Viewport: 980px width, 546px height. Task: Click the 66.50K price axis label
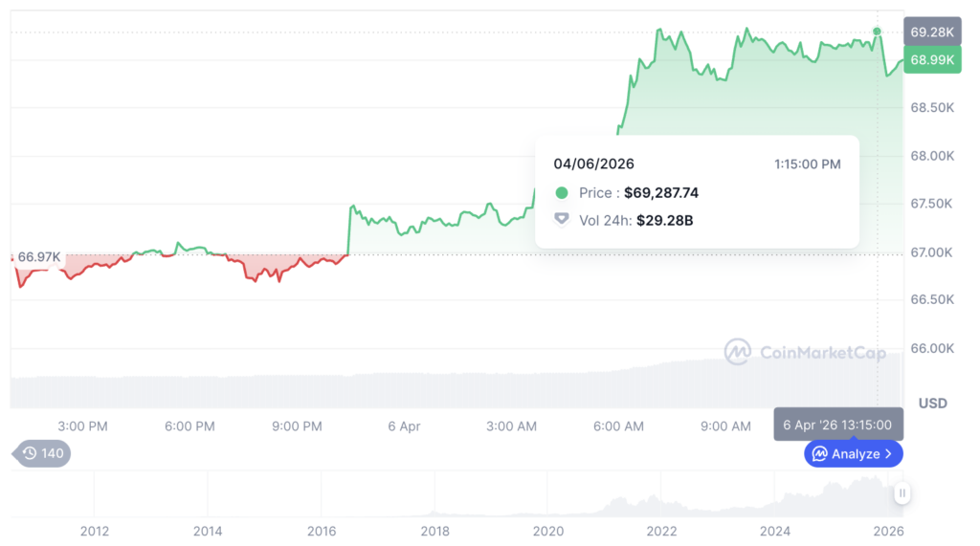tap(932, 300)
